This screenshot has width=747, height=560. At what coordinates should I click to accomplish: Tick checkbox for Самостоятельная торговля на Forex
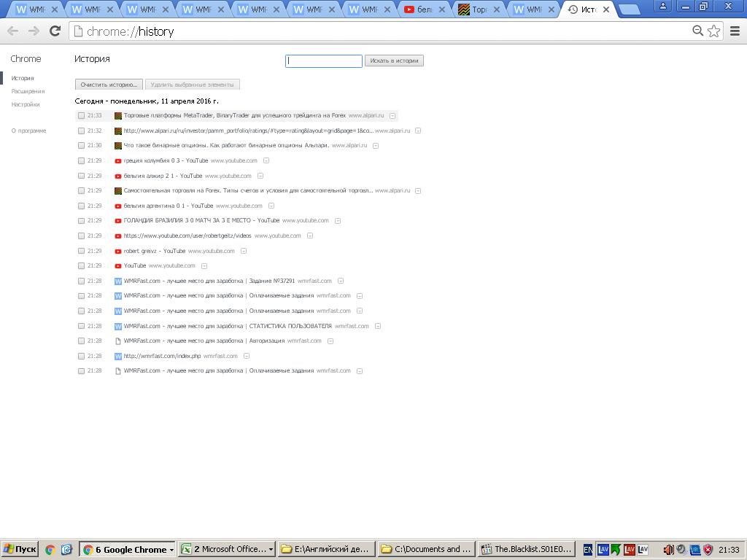(x=81, y=191)
